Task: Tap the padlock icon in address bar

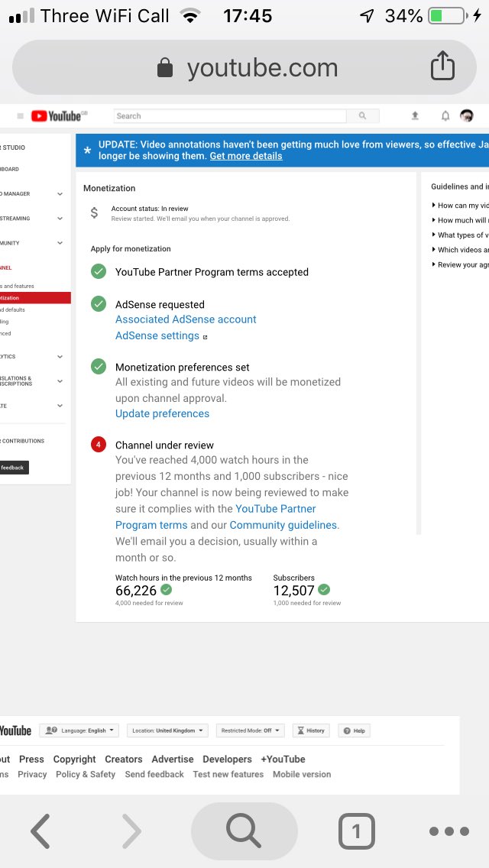Action: click(165, 68)
